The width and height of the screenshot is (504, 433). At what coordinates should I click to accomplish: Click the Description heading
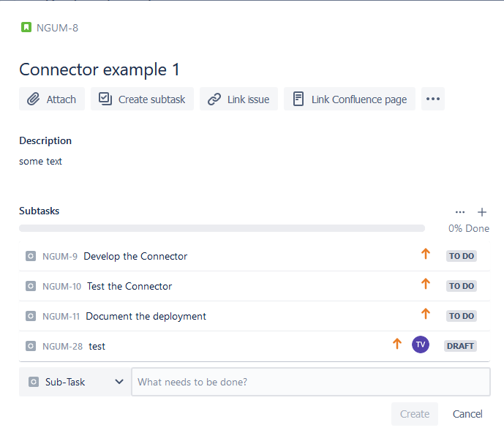click(x=45, y=140)
